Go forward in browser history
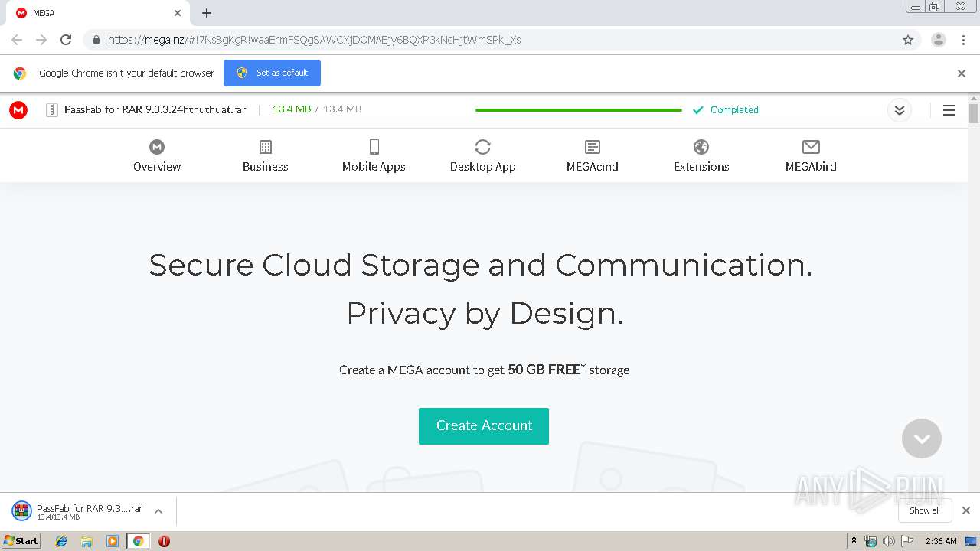The width and height of the screenshot is (980, 551). coord(41,40)
